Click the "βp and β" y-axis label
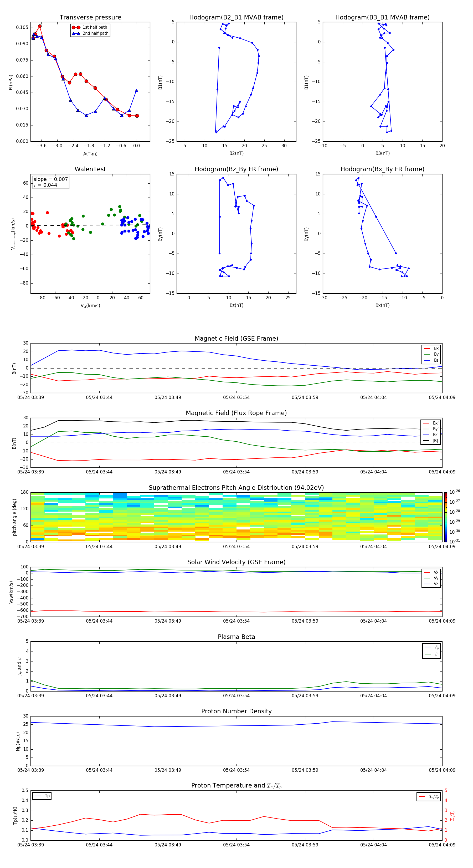The width and height of the screenshot is (473, 868). 20,667
